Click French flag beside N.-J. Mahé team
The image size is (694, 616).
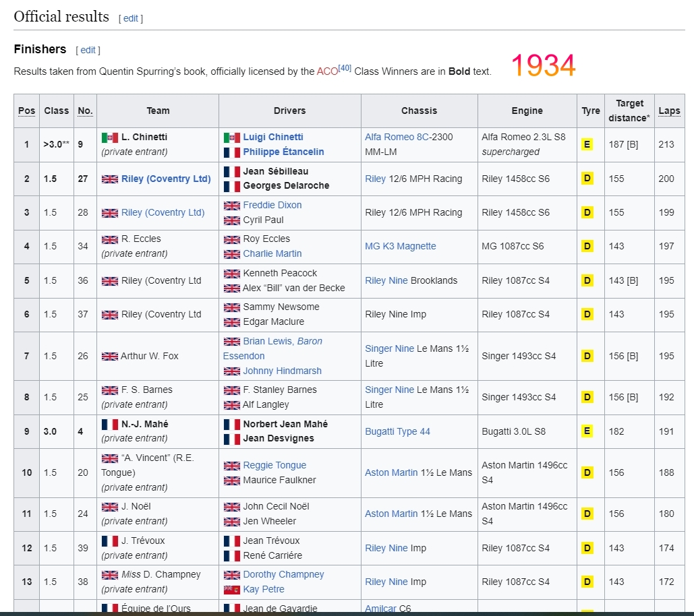(x=110, y=425)
